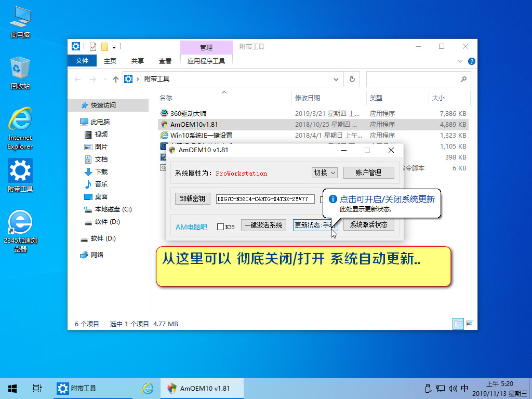Expand the ribbon with the chevron
The width and height of the screenshot is (532, 399).
click(x=460, y=61)
